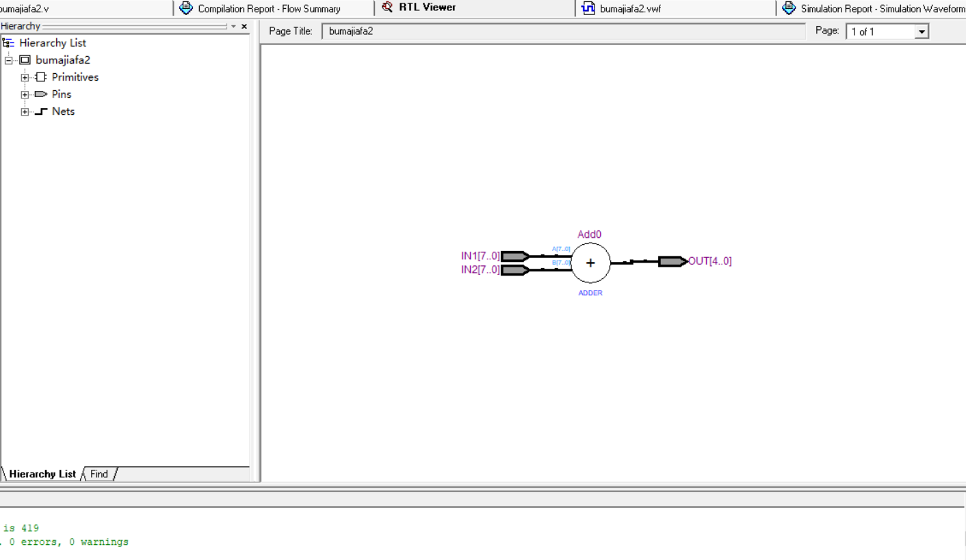This screenshot has height=560, width=966.
Task: Switch to the Hierarchy List bottom tab
Action: tap(42, 474)
